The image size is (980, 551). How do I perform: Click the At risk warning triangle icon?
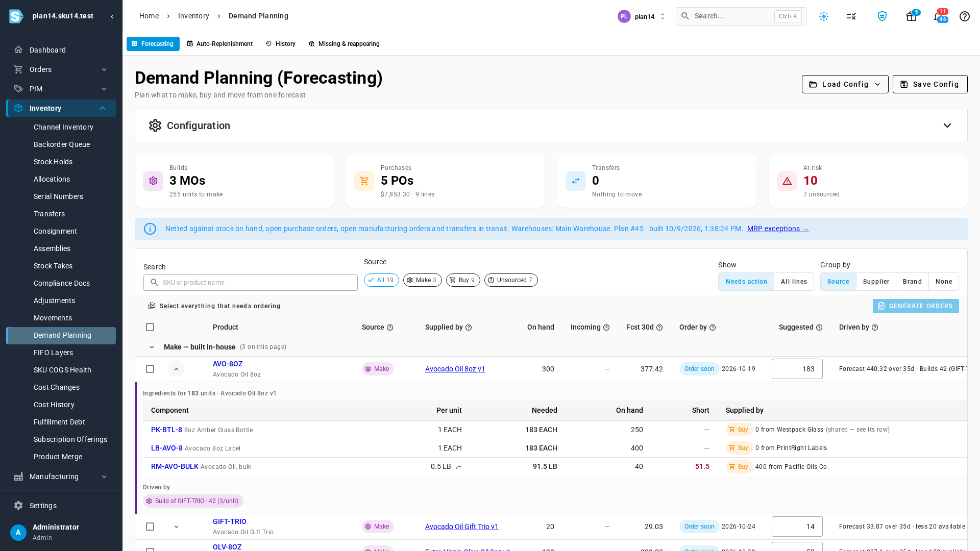point(787,181)
